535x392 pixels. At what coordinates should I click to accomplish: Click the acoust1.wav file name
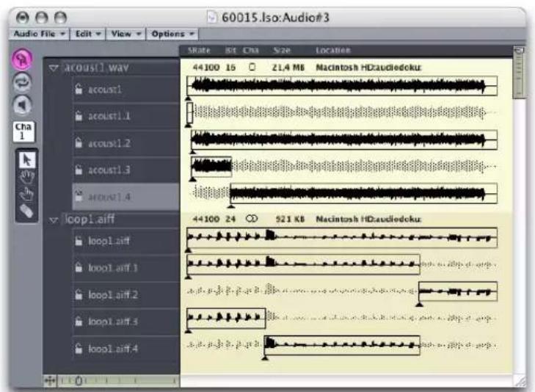(x=96, y=68)
